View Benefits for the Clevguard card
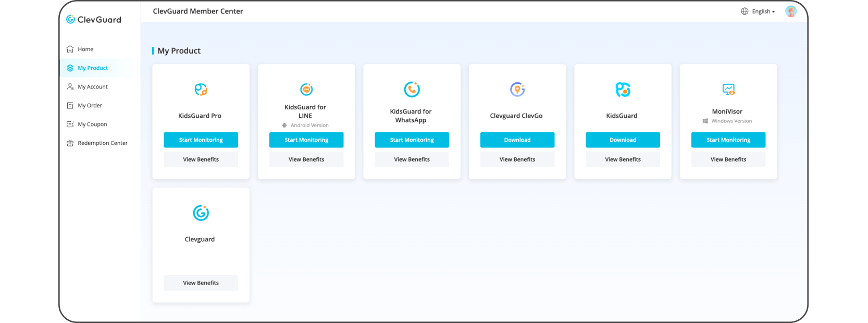This screenshot has height=323, width=868. point(201,283)
